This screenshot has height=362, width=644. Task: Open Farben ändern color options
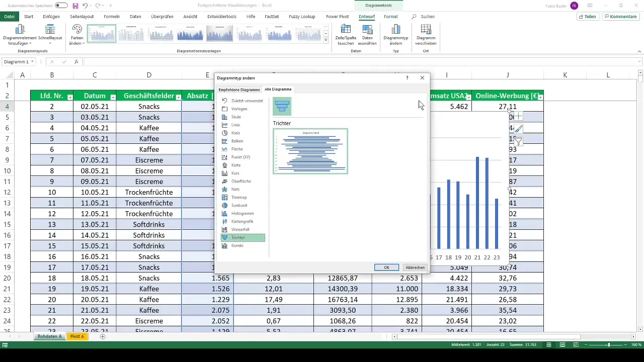[77, 35]
